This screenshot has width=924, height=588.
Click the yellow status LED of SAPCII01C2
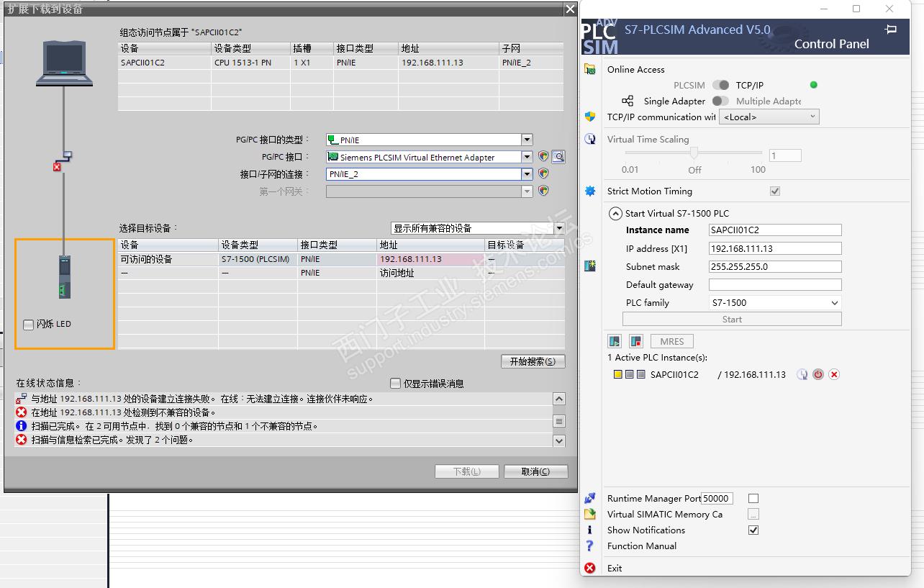(x=617, y=374)
